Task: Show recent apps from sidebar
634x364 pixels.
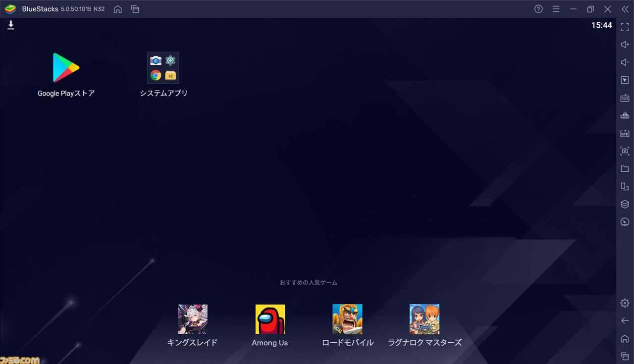Action: [625, 356]
